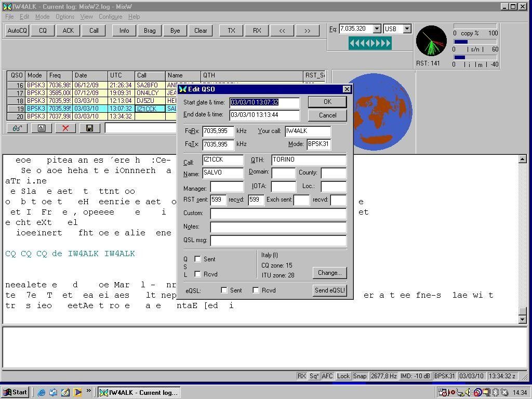
Task: Click the receive window scroll-down arrow
Action: point(523,320)
